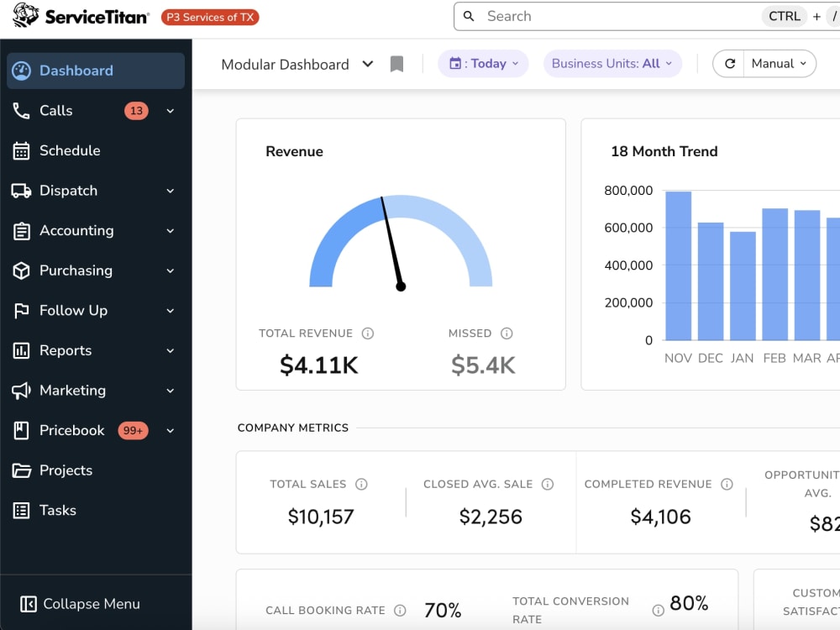Click the Purchasing box icon

[x=22, y=270]
